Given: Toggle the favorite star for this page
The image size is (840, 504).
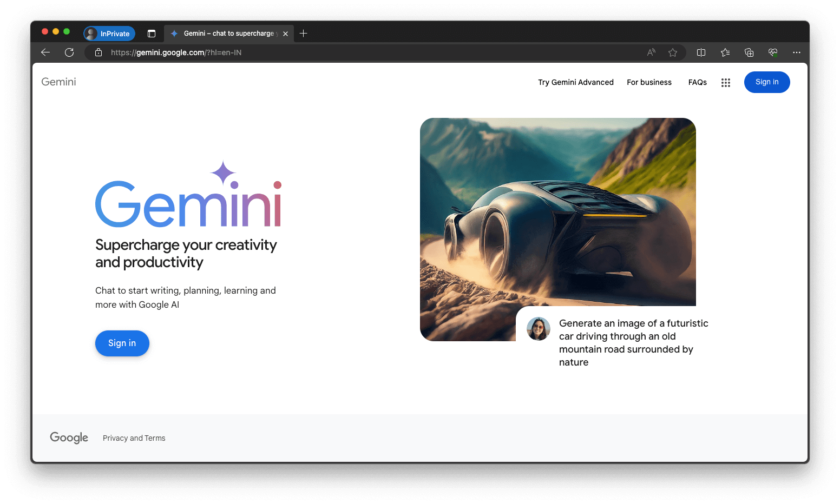Looking at the screenshot, I should (x=673, y=52).
